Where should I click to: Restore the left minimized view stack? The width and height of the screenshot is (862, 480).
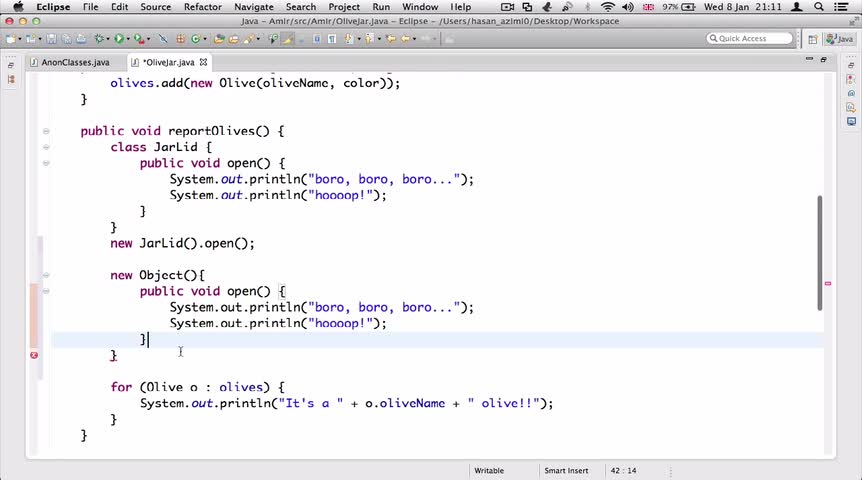pyautogui.click(x=11, y=65)
